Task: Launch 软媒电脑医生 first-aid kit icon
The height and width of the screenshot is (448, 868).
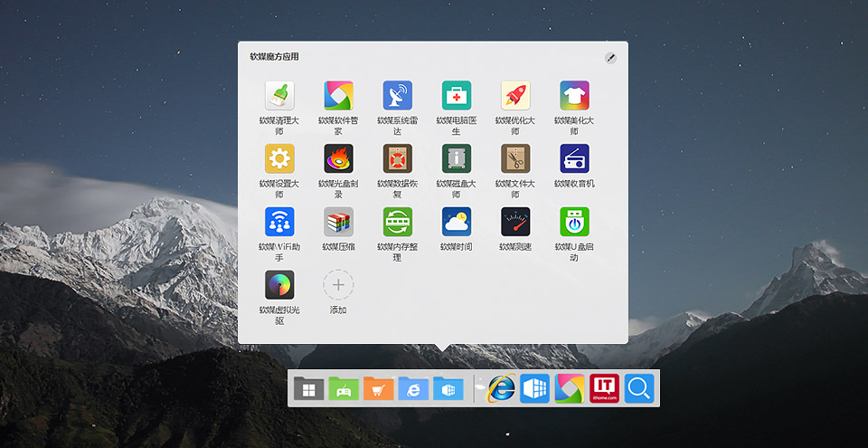Action: coord(456,95)
